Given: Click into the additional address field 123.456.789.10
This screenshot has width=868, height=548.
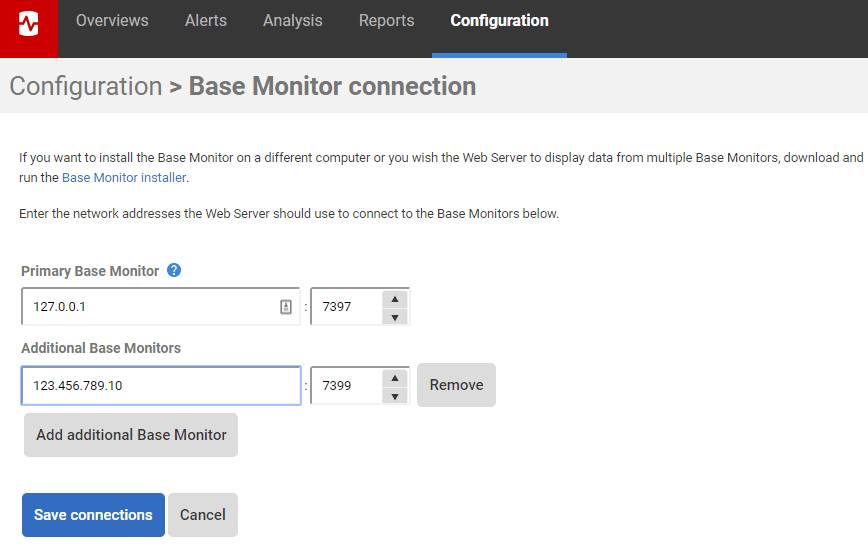Looking at the screenshot, I should coord(161,385).
